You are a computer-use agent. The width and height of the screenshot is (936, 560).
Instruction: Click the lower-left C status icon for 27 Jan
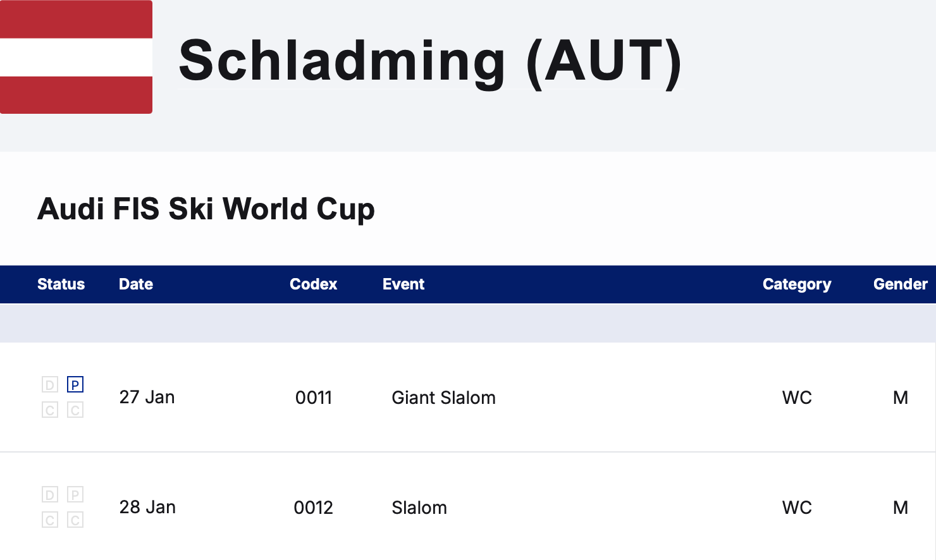click(x=50, y=410)
